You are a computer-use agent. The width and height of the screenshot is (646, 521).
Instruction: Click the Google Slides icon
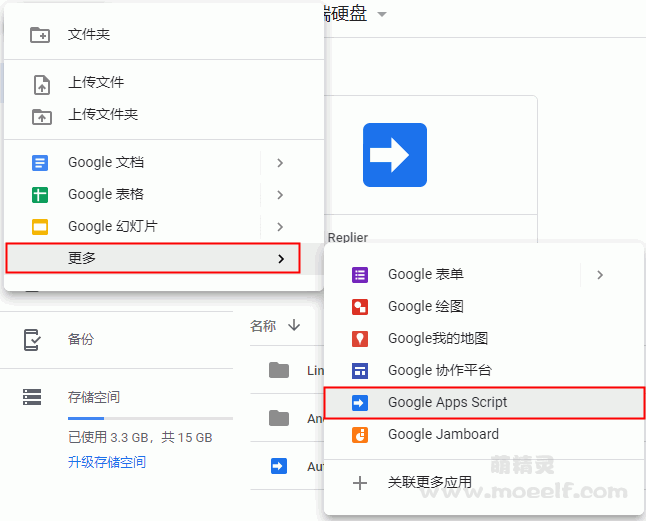[x=40, y=227]
